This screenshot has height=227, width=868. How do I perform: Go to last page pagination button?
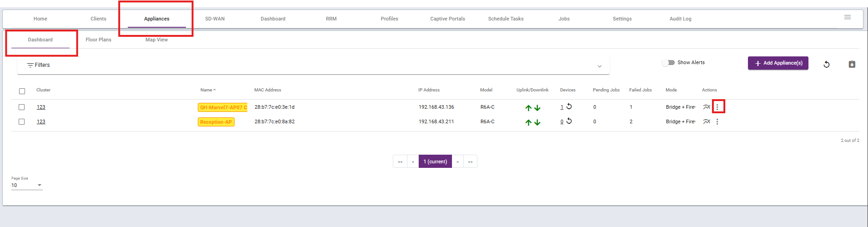[470, 161]
